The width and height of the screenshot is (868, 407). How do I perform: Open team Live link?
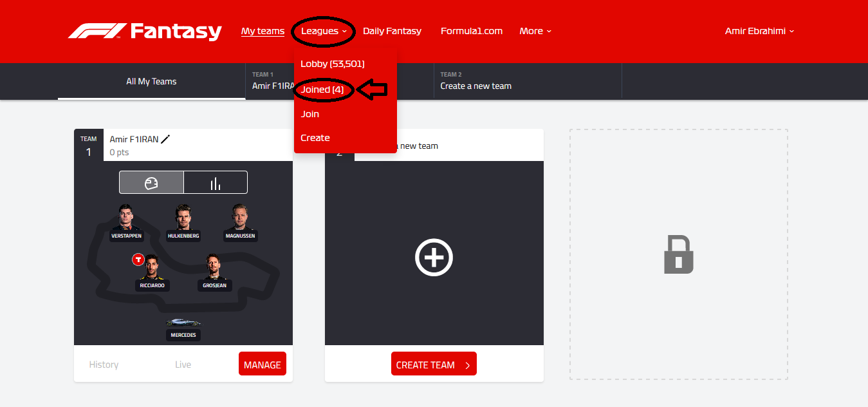click(x=183, y=364)
